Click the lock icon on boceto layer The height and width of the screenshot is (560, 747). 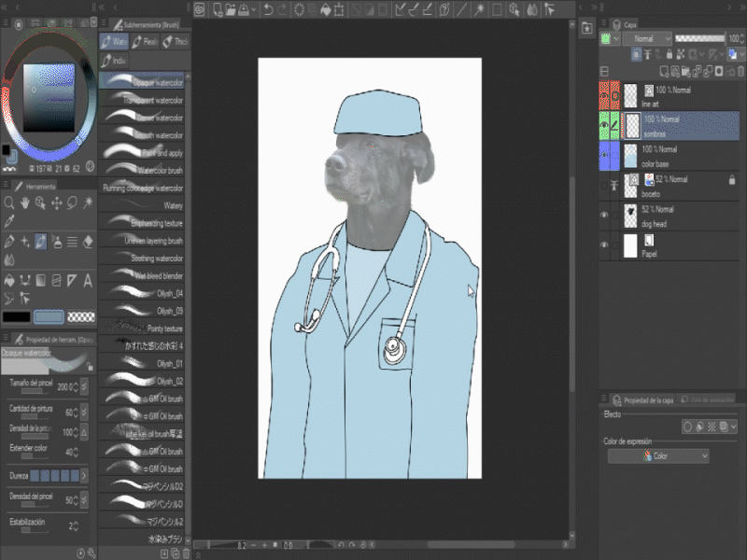[x=732, y=180]
